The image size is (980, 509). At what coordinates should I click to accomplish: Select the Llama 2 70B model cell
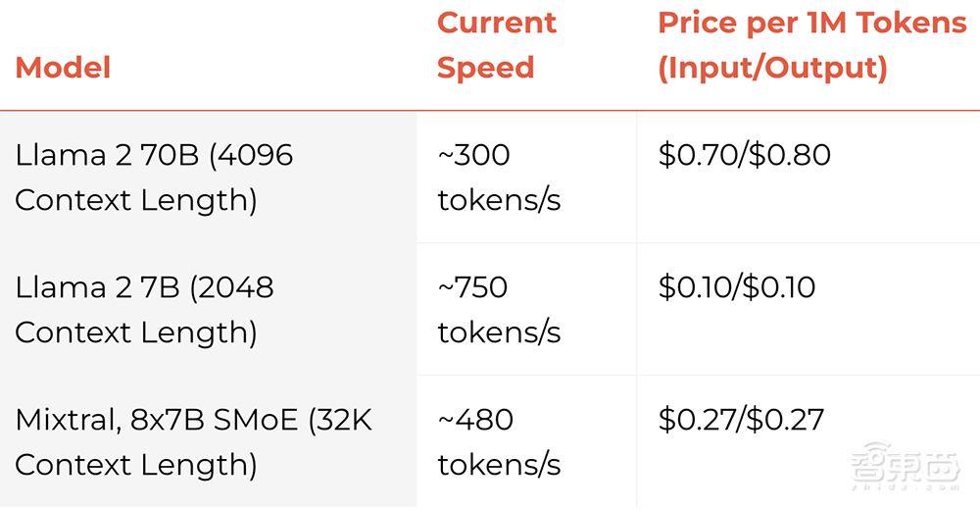(154, 178)
